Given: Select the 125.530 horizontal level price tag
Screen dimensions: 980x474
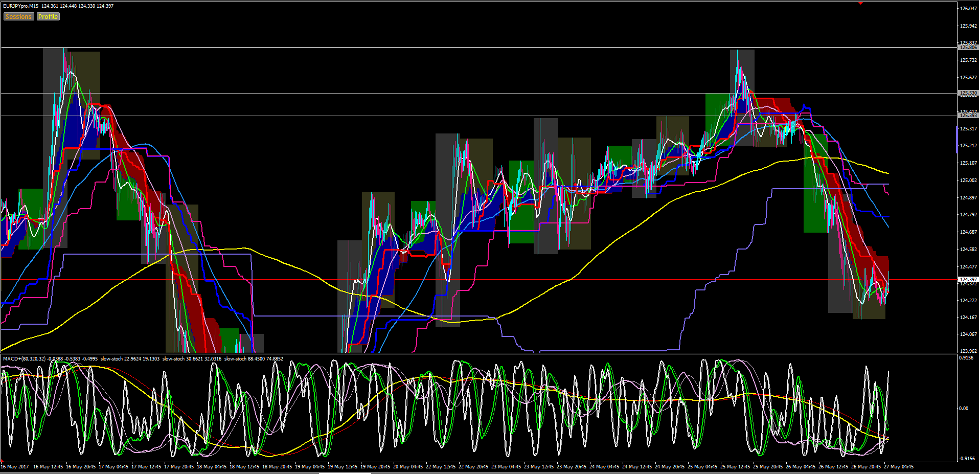Looking at the screenshot, I should pyautogui.click(x=968, y=94).
